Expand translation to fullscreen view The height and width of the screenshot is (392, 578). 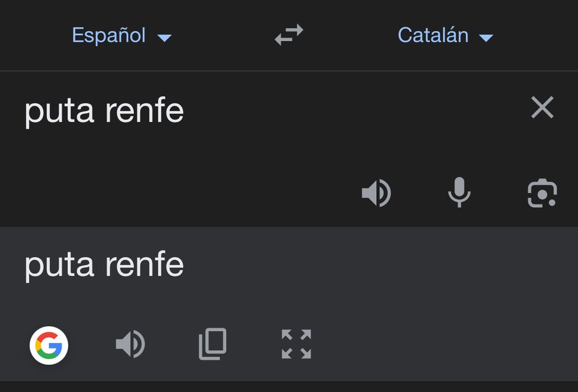tap(295, 345)
